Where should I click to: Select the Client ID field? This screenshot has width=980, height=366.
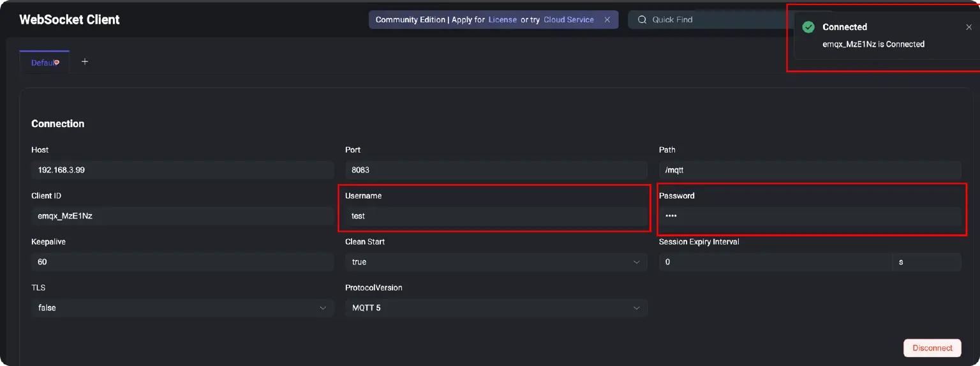[x=182, y=216]
